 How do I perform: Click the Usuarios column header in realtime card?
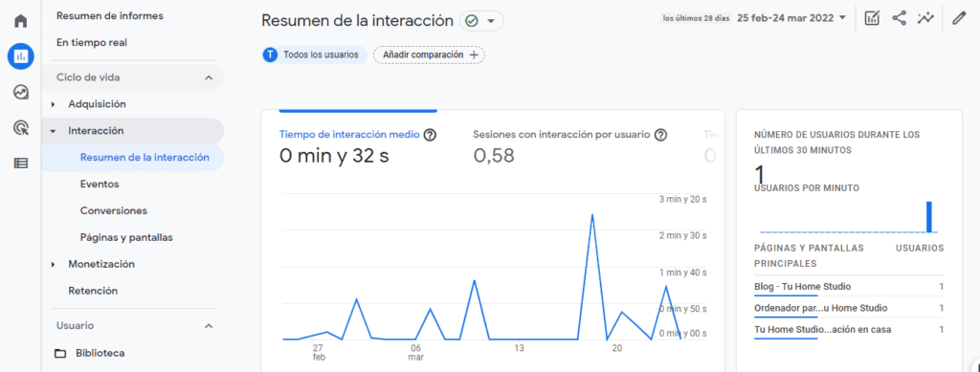[x=920, y=248]
